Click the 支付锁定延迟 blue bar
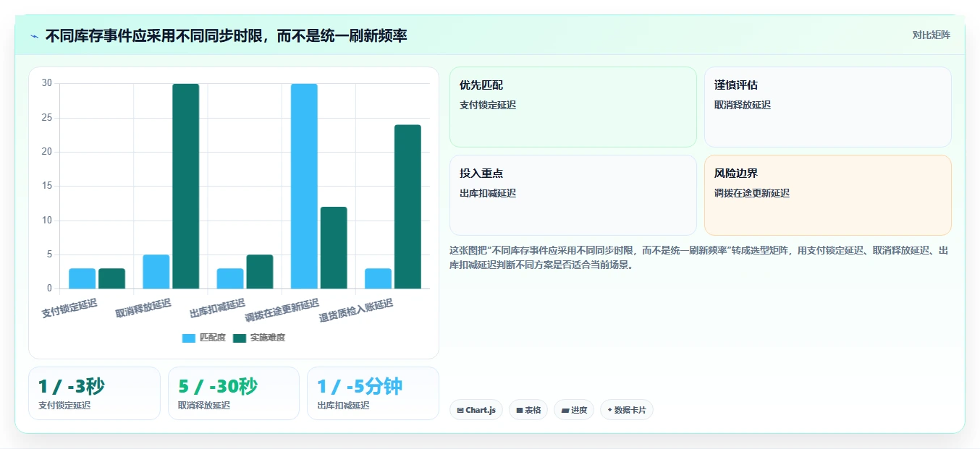 tap(82, 278)
